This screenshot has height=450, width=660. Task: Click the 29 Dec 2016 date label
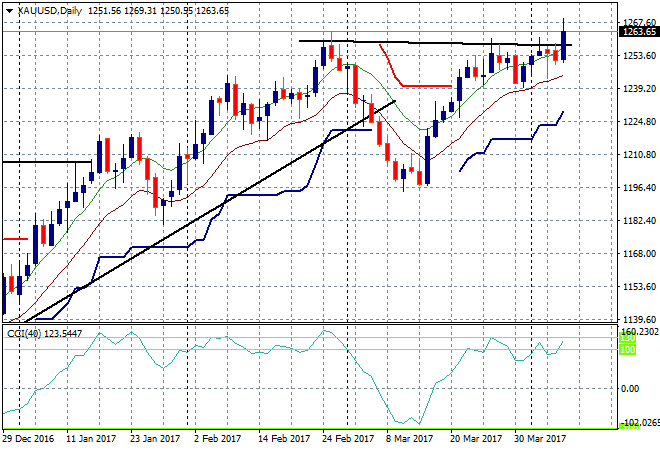click(x=28, y=439)
